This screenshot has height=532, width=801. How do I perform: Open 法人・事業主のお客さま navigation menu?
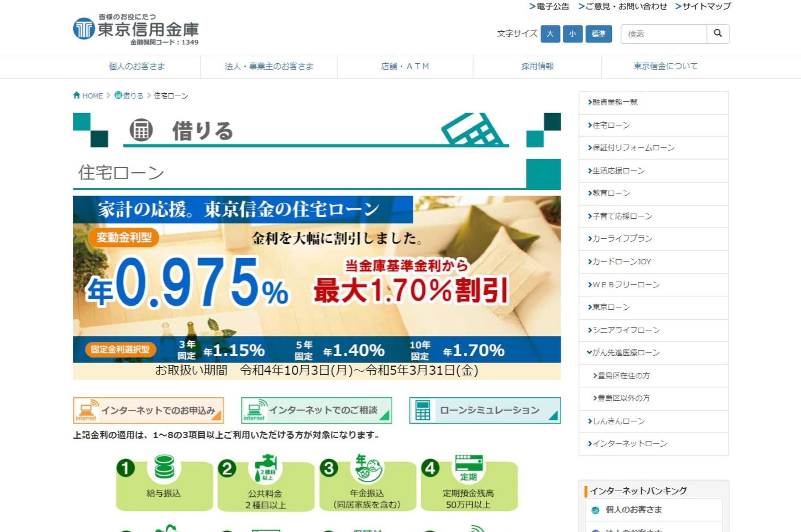269,66
